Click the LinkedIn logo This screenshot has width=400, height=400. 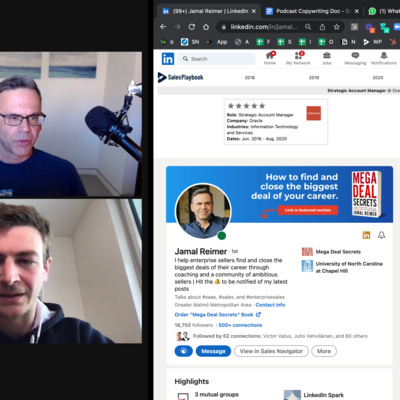(x=168, y=59)
